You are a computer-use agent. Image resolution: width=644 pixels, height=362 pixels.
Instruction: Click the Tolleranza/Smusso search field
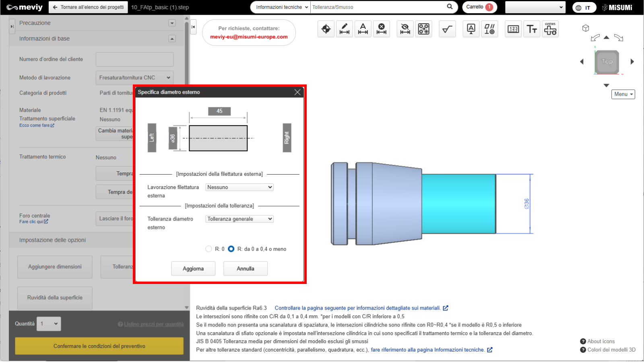(x=378, y=7)
